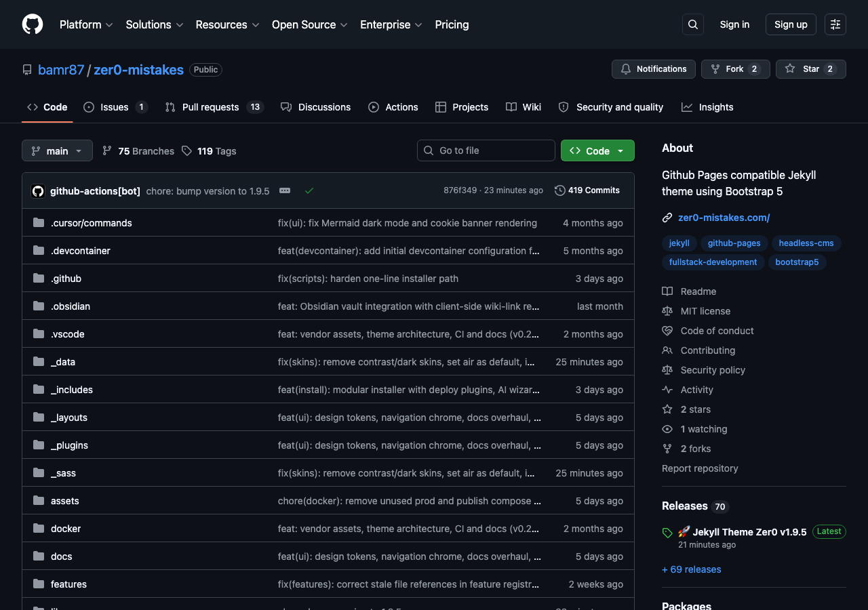This screenshot has width=868, height=610.
Task: Click the _includes folder icon
Action: coord(39,390)
